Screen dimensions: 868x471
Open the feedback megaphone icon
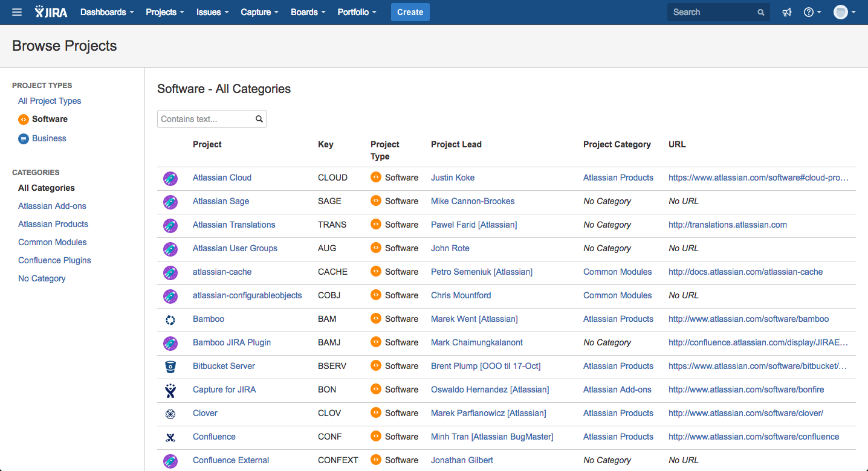point(786,12)
